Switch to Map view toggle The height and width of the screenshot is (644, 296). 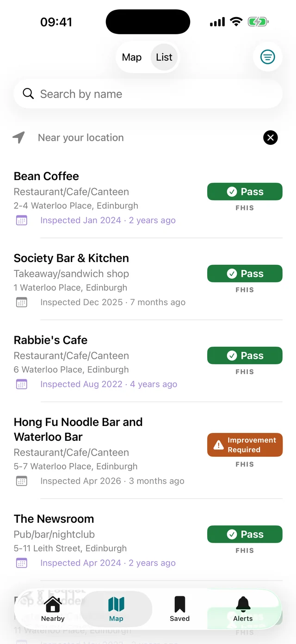(x=132, y=57)
